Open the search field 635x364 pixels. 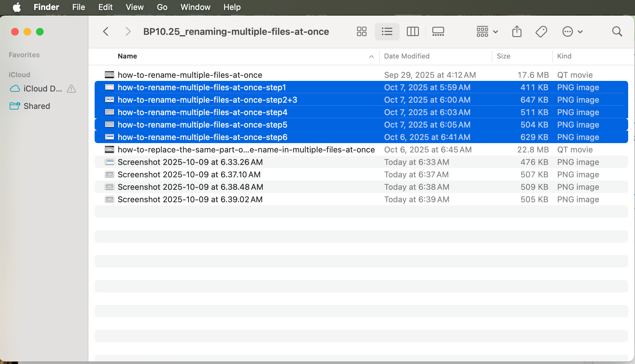coord(617,31)
